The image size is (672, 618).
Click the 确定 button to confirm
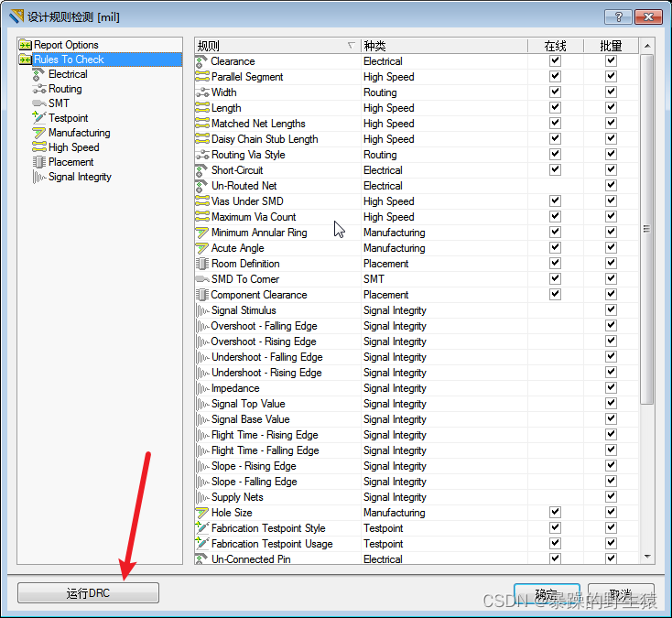[547, 593]
